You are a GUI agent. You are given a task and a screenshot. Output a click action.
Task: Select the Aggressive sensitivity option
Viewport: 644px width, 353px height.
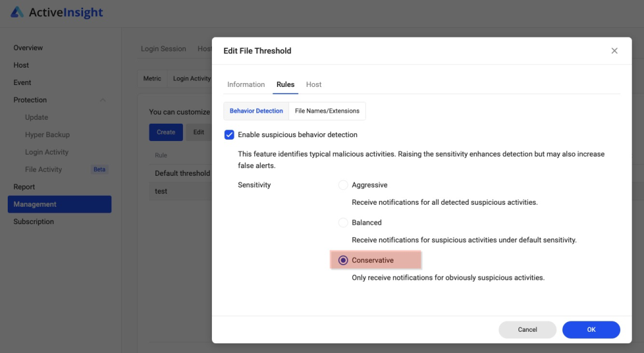(x=343, y=186)
